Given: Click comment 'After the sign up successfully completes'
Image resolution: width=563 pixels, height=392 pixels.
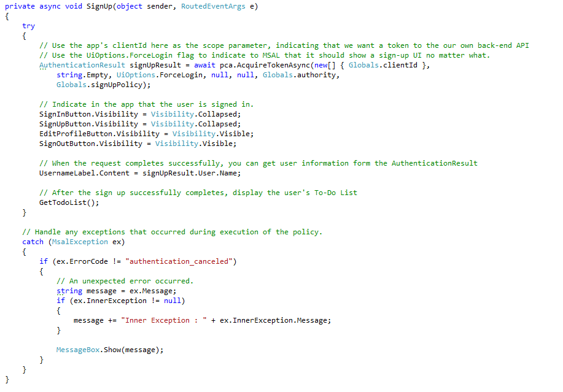Looking at the screenshot, I should pyautogui.click(x=198, y=193).
